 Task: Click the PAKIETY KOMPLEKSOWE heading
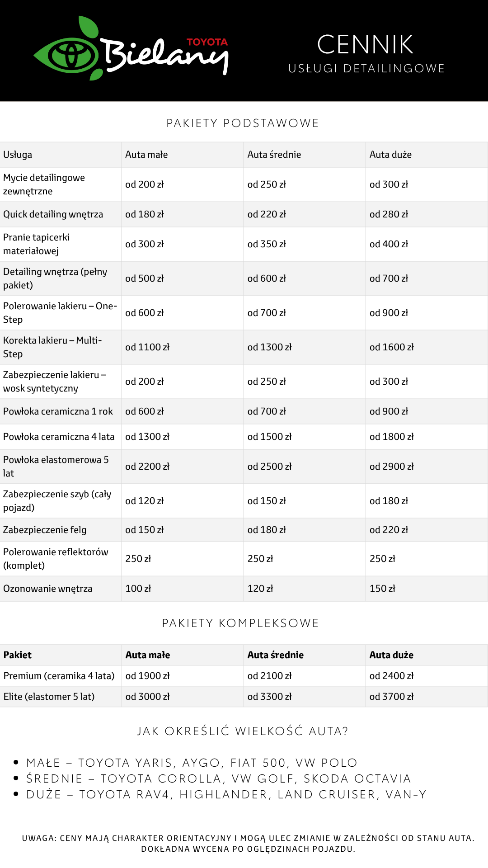[x=240, y=623]
